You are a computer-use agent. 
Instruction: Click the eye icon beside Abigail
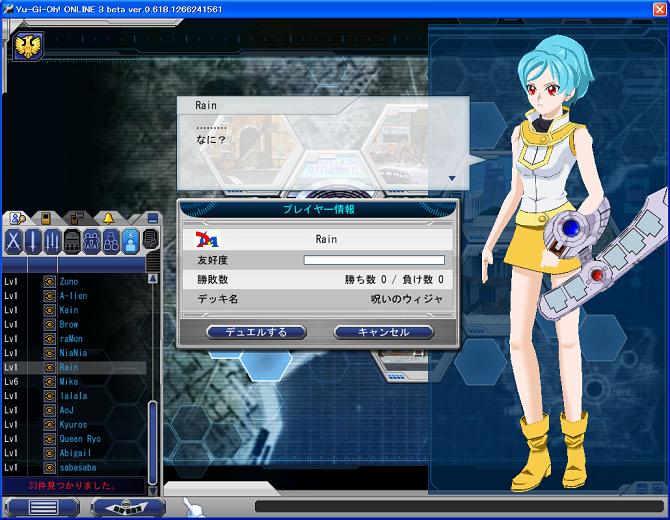click(x=50, y=453)
